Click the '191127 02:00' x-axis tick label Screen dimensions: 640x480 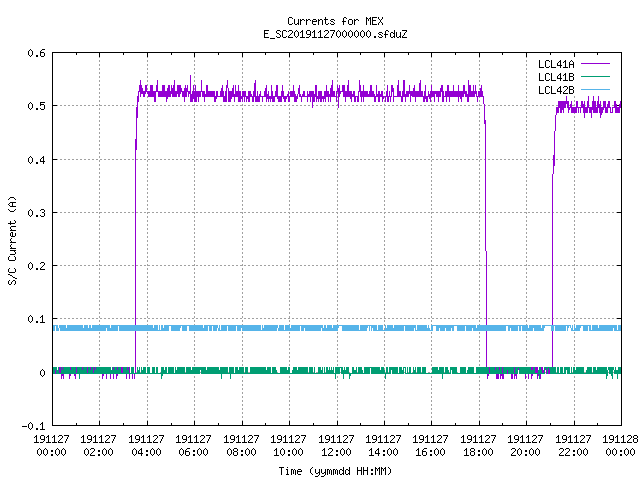click(98, 446)
